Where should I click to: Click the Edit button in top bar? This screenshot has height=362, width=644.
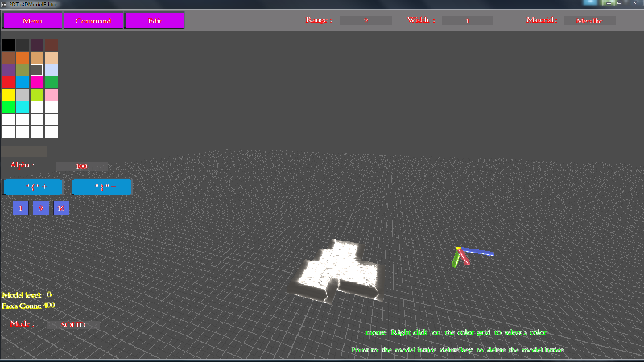155,21
